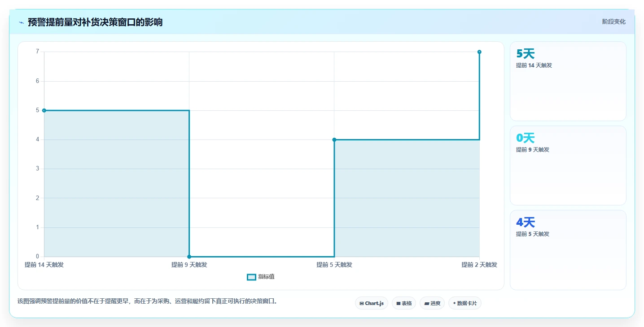Click the y-axis value 5
The height and width of the screenshot is (327, 644).
[38, 110]
